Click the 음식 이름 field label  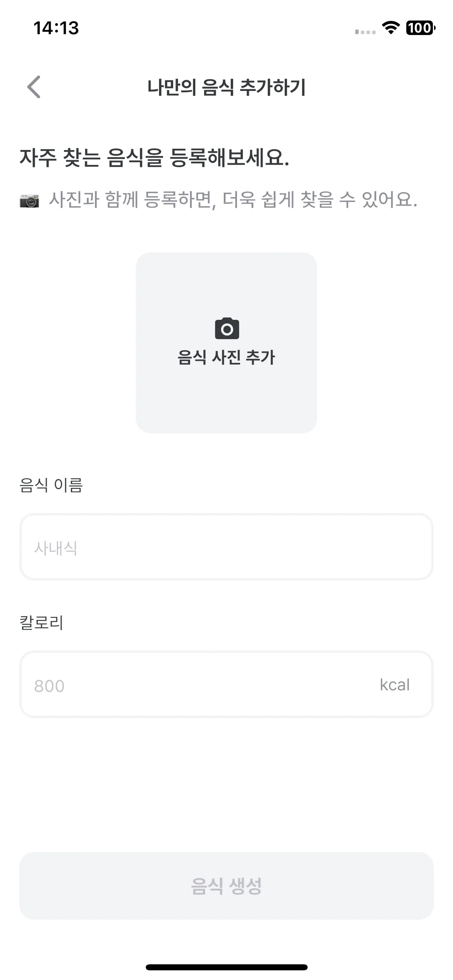coord(51,485)
